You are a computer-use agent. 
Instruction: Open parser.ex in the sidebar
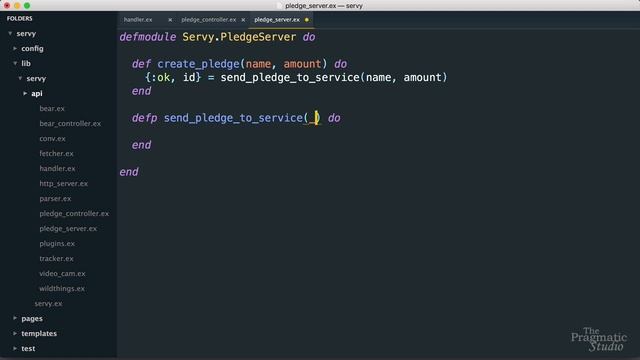click(x=55, y=199)
